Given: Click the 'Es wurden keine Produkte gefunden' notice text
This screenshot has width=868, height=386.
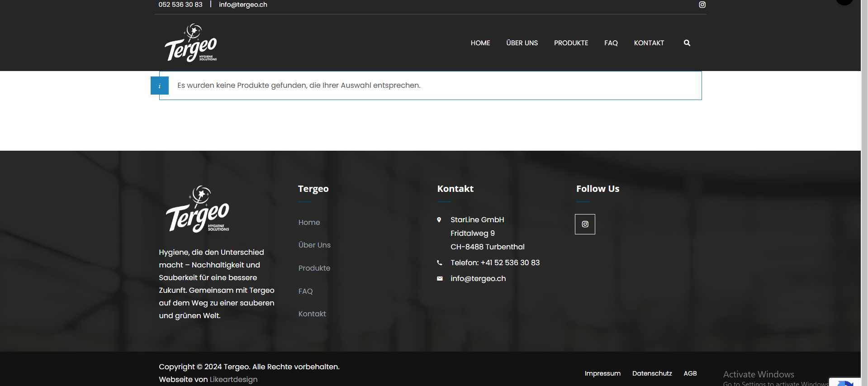Looking at the screenshot, I should (x=299, y=86).
